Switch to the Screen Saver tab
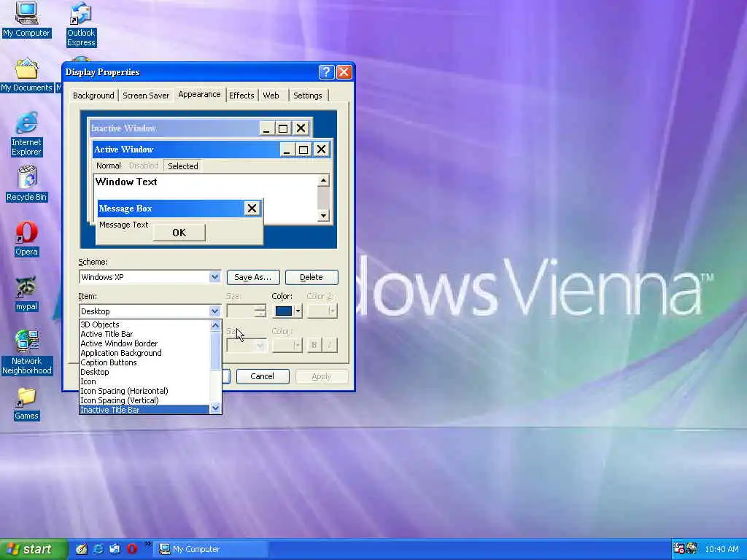 (x=146, y=96)
